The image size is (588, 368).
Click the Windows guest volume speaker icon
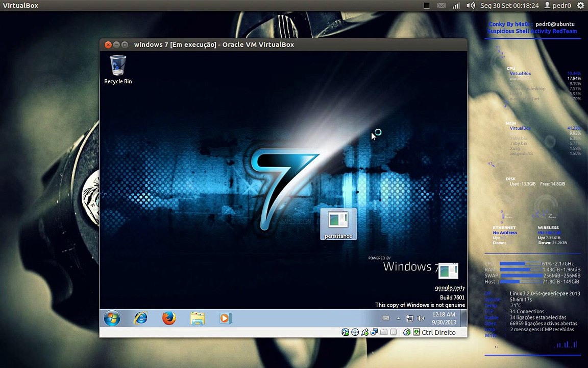coord(421,318)
